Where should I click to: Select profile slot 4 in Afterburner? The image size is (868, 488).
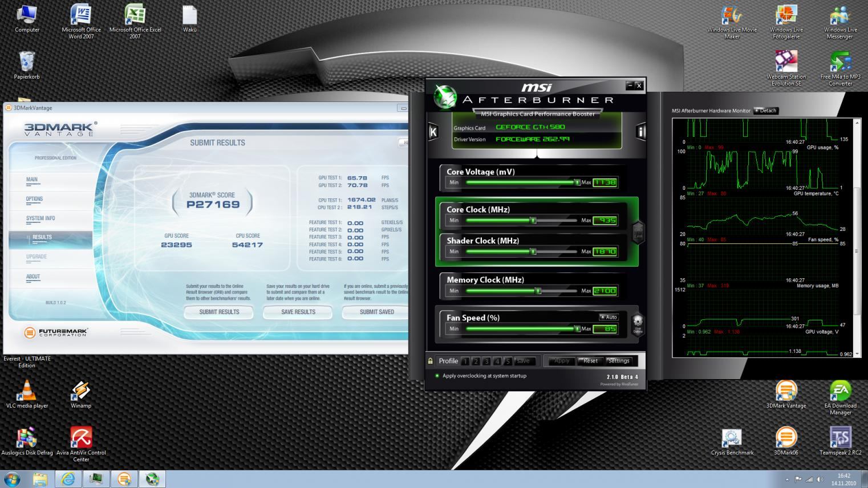(x=497, y=361)
